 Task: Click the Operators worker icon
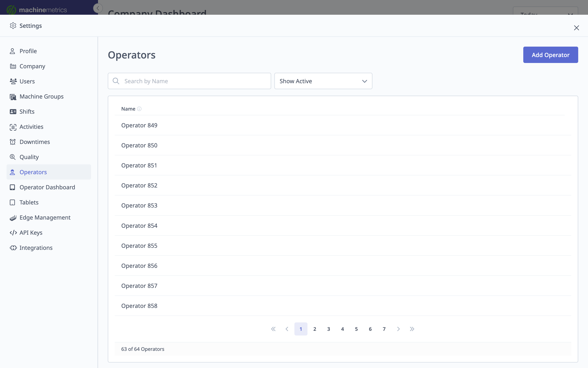tap(12, 172)
